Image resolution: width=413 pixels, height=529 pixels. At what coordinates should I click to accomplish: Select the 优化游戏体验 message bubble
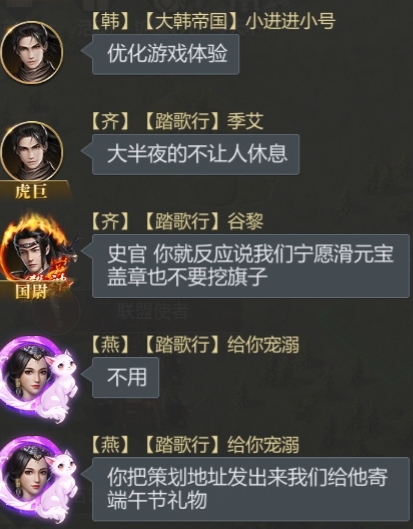click(166, 54)
